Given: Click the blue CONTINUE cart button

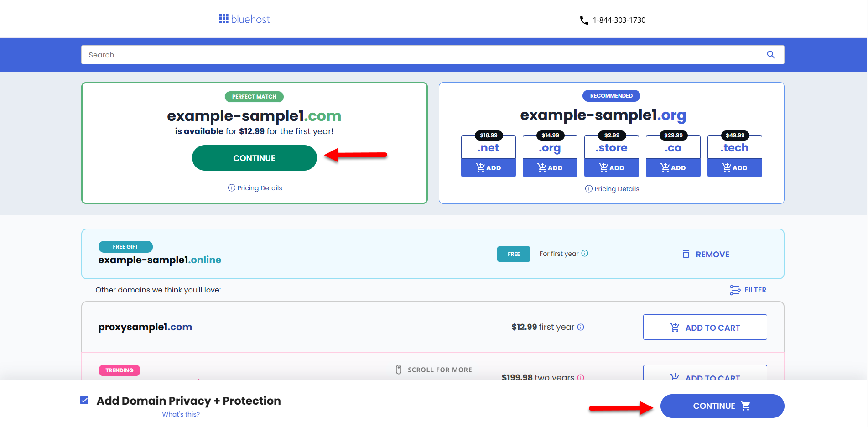Looking at the screenshot, I should tap(722, 406).
